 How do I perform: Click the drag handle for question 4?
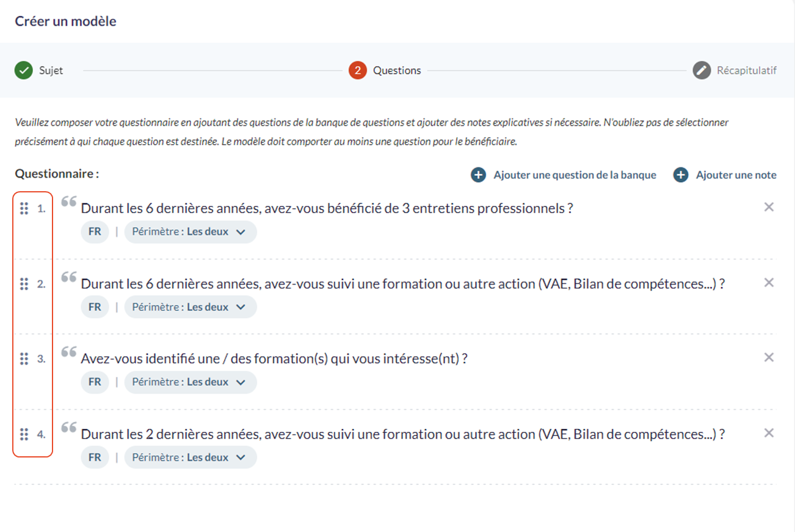click(24, 434)
